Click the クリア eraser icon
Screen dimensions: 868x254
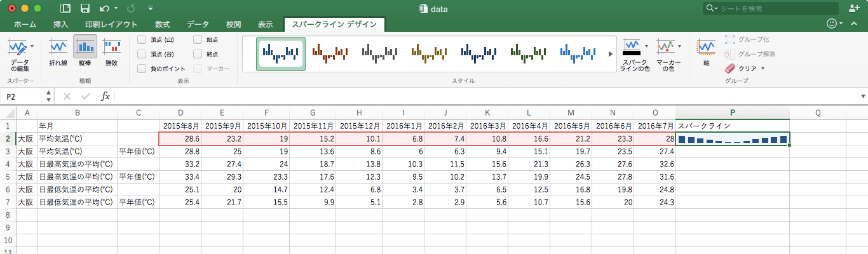coord(729,68)
